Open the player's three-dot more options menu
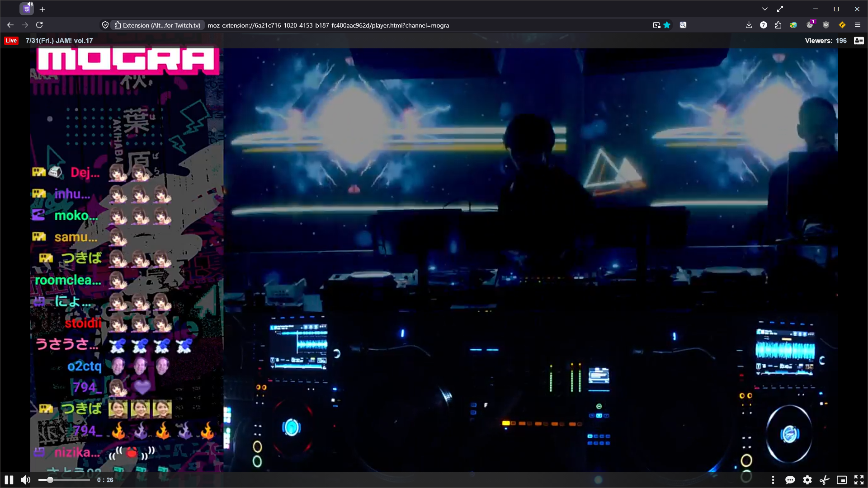This screenshot has width=868, height=488. coord(773,480)
